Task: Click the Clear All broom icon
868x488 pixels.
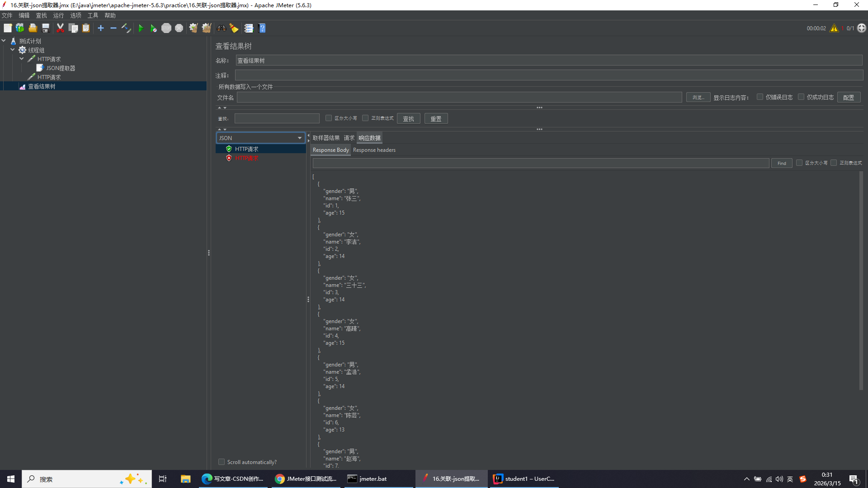Action: click(x=207, y=28)
